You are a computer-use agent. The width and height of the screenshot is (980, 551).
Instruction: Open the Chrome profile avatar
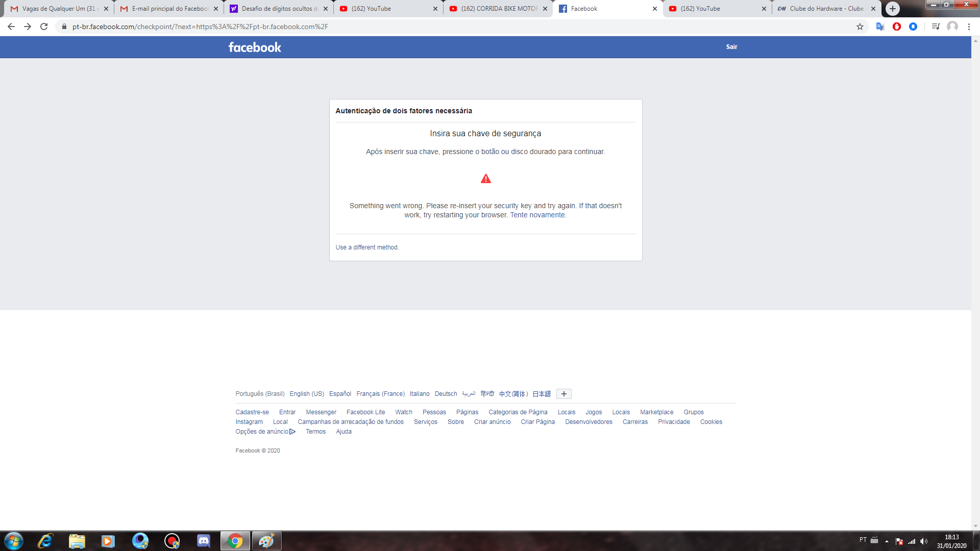(952, 27)
